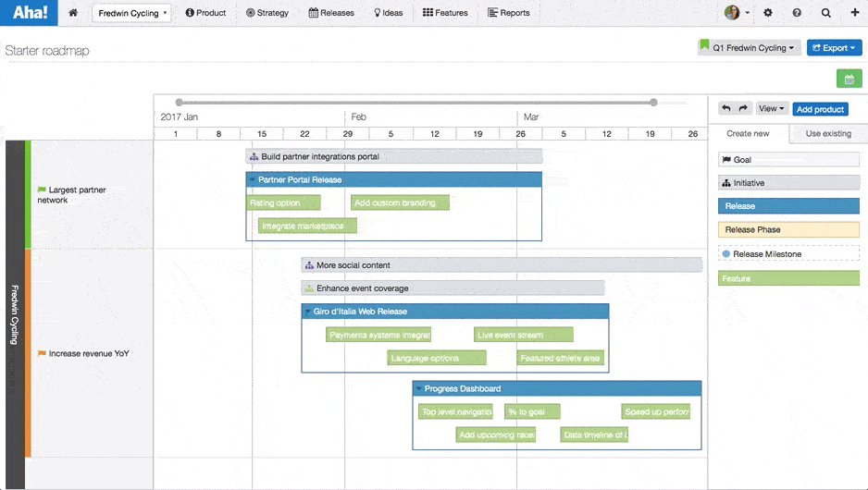Click the Live event stream feature

pos(524,336)
